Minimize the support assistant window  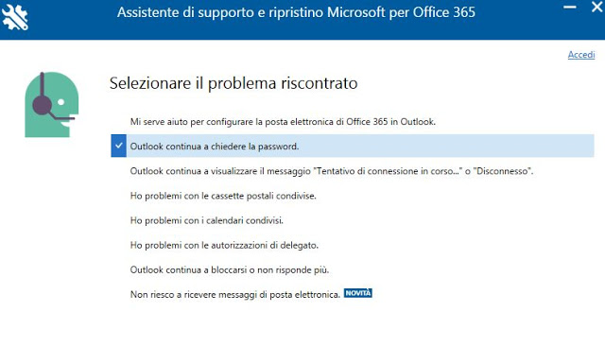[569, 7]
